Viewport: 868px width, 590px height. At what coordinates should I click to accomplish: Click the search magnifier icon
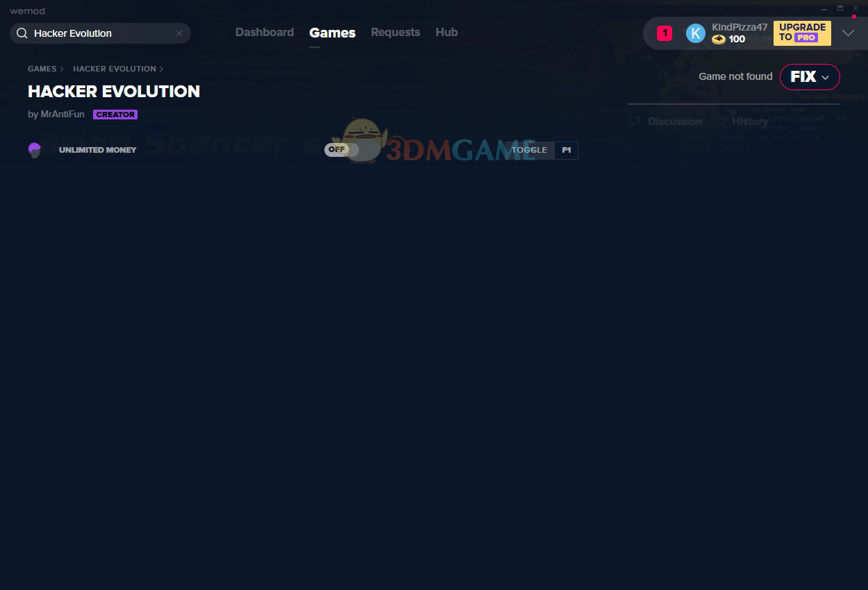pos(22,33)
